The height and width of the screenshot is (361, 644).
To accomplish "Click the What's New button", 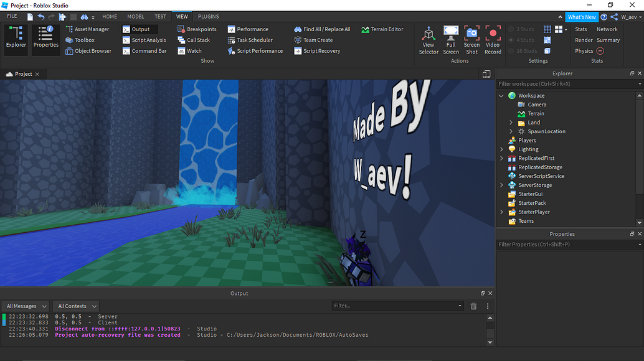I will [580, 17].
